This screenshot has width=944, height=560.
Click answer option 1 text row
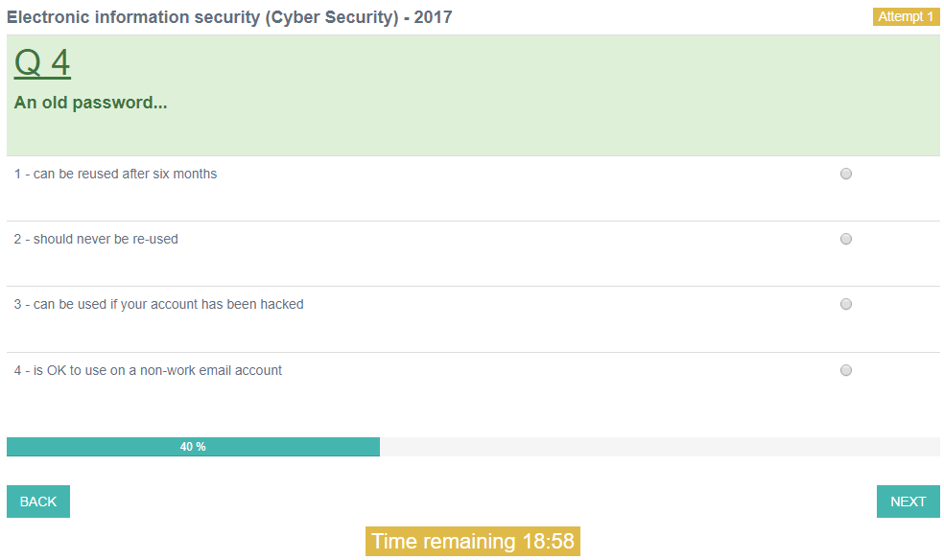(x=115, y=174)
